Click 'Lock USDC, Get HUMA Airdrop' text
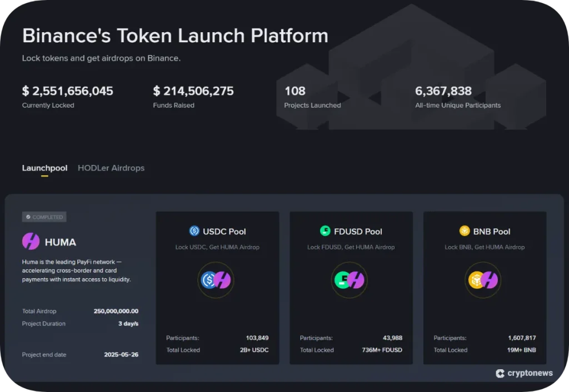 click(217, 247)
